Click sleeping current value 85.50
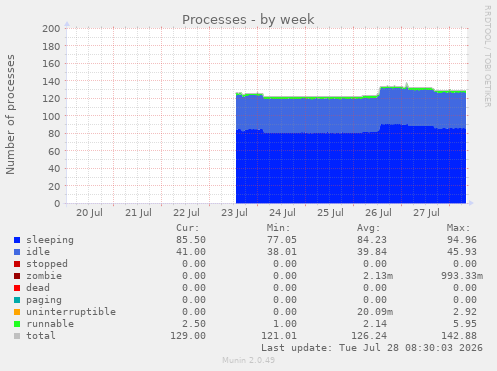 pos(191,240)
